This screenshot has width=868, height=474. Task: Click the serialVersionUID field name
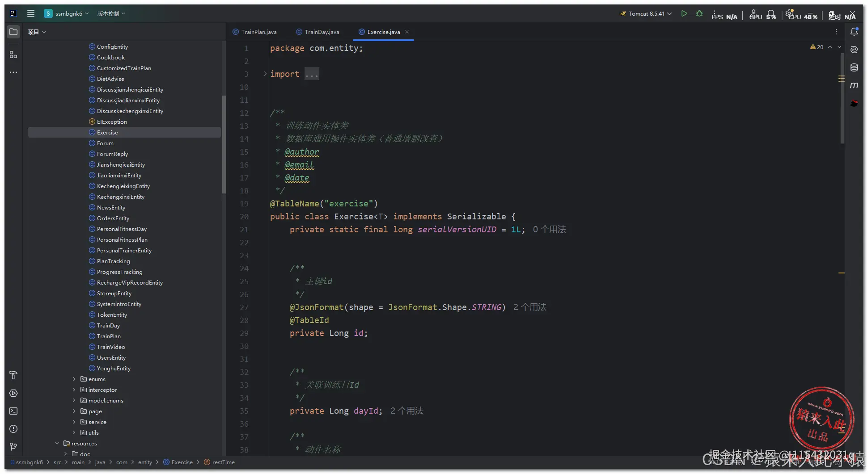coord(457,230)
